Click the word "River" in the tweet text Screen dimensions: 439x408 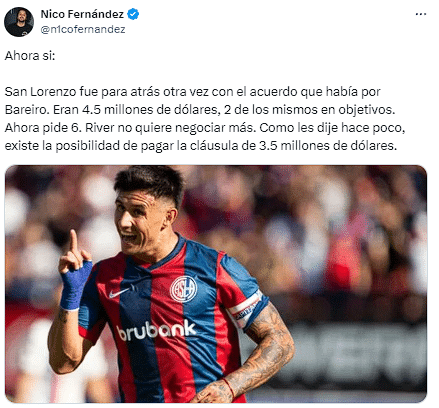click(x=99, y=128)
